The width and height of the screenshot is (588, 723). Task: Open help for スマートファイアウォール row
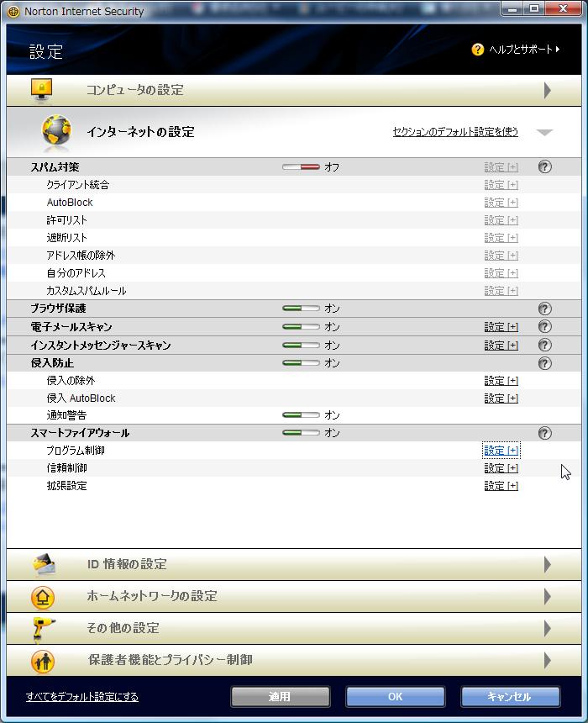coord(544,433)
